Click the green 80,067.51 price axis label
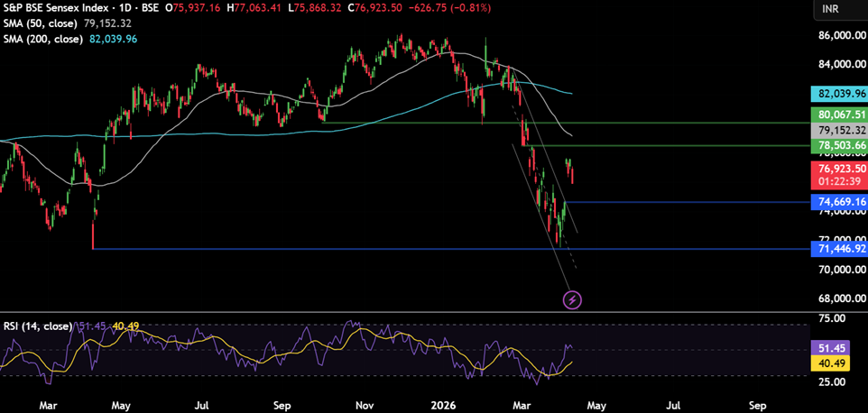Viewport: 868px width, 413px height. coord(839,115)
